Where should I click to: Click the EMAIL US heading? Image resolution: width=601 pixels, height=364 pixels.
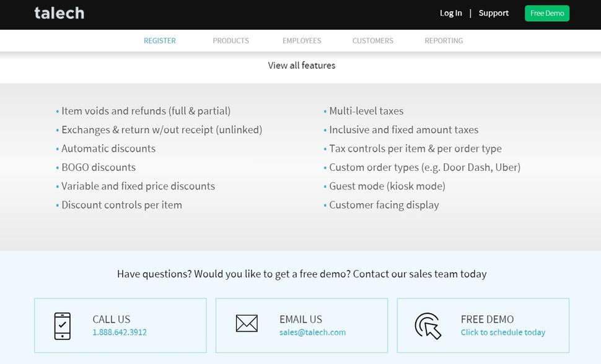[300, 319]
